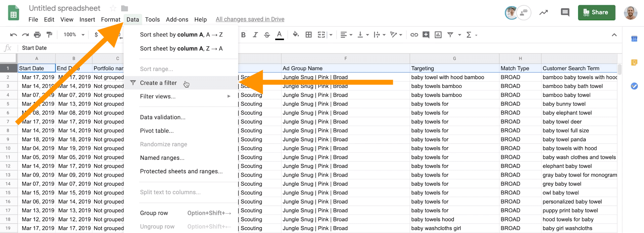This screenshot has width=644, height=233.
Task: Click the print icon in toolbar
Action: (x=37, y=35)
